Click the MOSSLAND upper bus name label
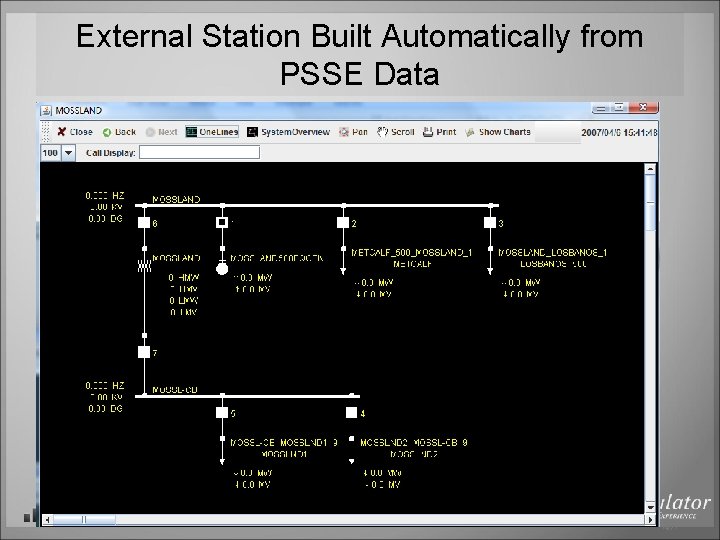 [176, 199]
